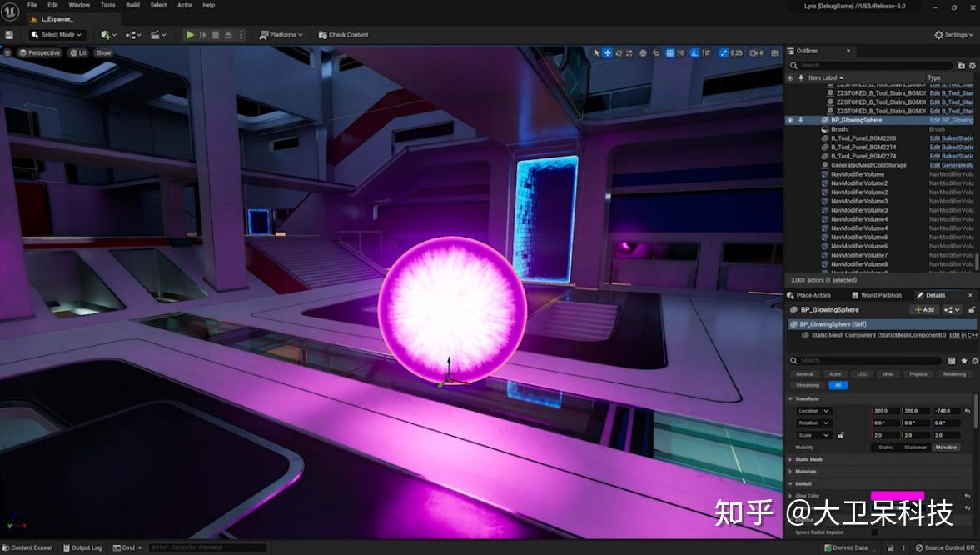The image size is (980, 555).
Task: Open the Details property matrix grid icon
Action: click(951, 360)
